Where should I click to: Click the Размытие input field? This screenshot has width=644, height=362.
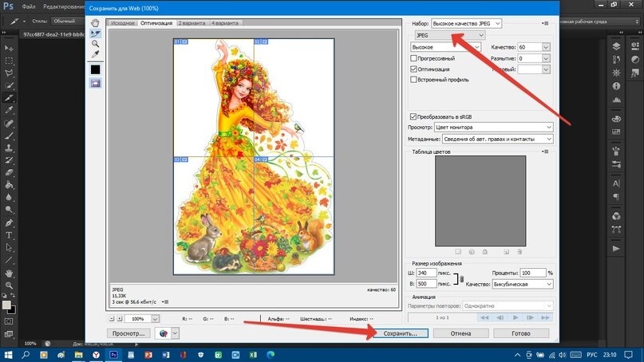[529, 58]
